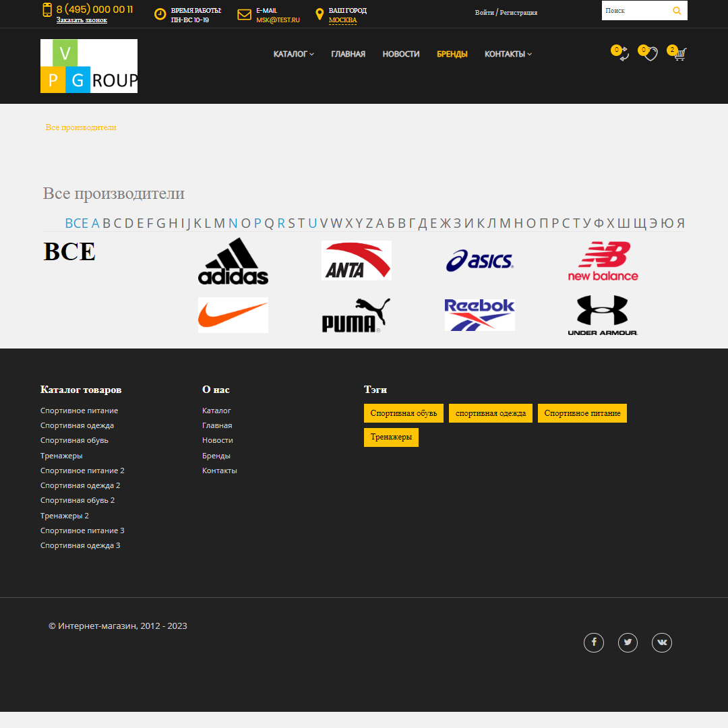
Task: Click the VP Group site logo
Action: [89, 65]
